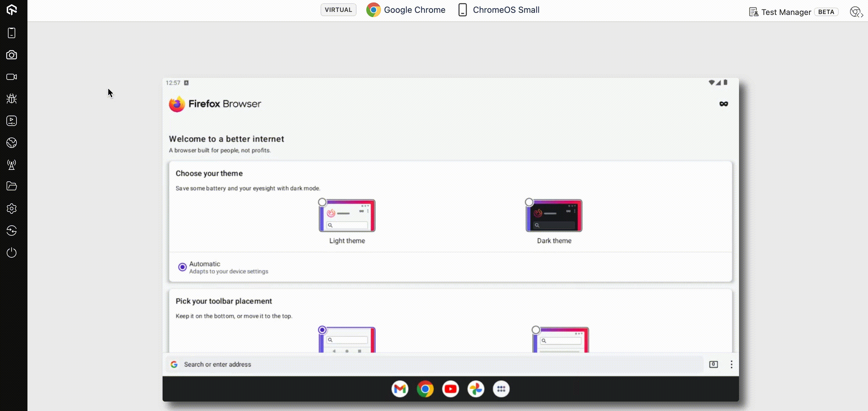Toggle Firefox private browsing mask icon
This screenshot has height=411, width=868.
[x=723, y=104]
